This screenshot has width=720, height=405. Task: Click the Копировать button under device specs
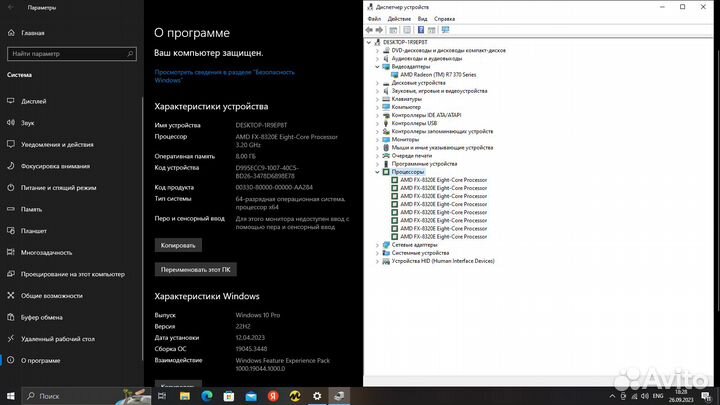click(180, 244)
